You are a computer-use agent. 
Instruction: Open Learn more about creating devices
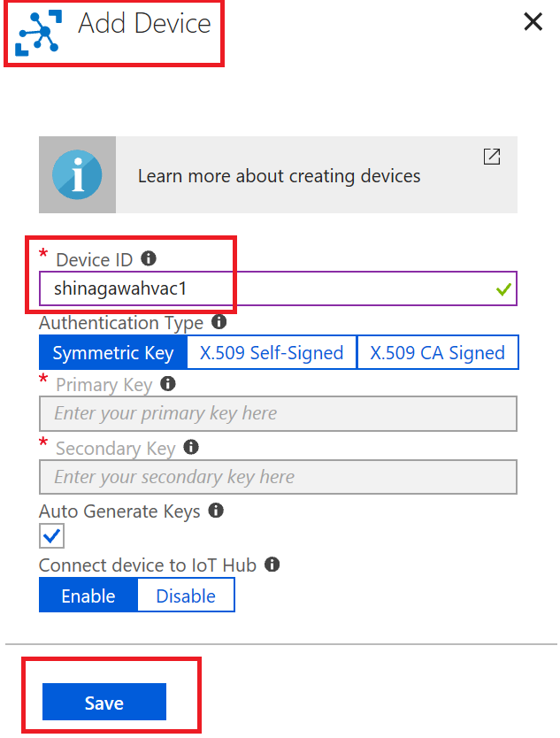tap(279, 175)
